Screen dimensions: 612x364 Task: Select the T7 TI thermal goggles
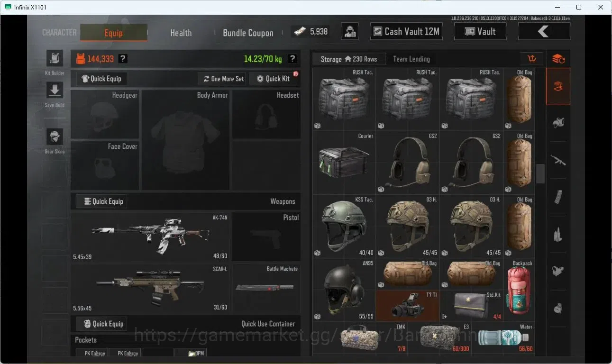pos(408,306)
